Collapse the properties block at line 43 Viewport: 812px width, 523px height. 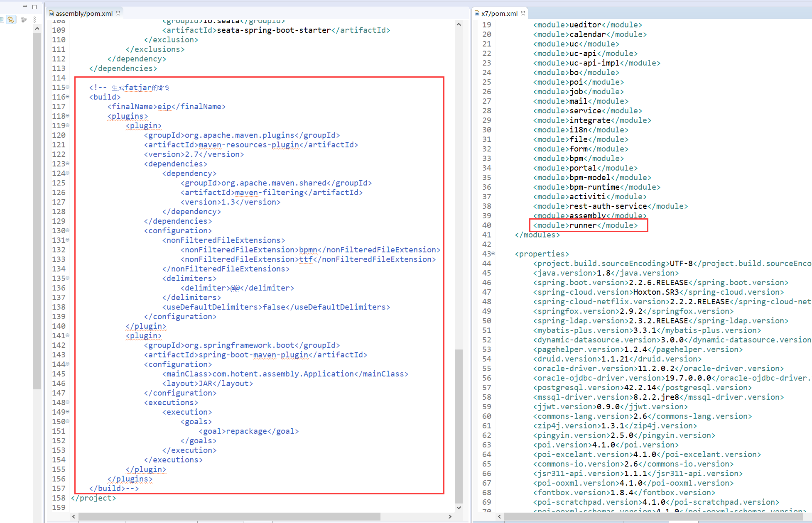pyautogui.click(x=493, y=254)
